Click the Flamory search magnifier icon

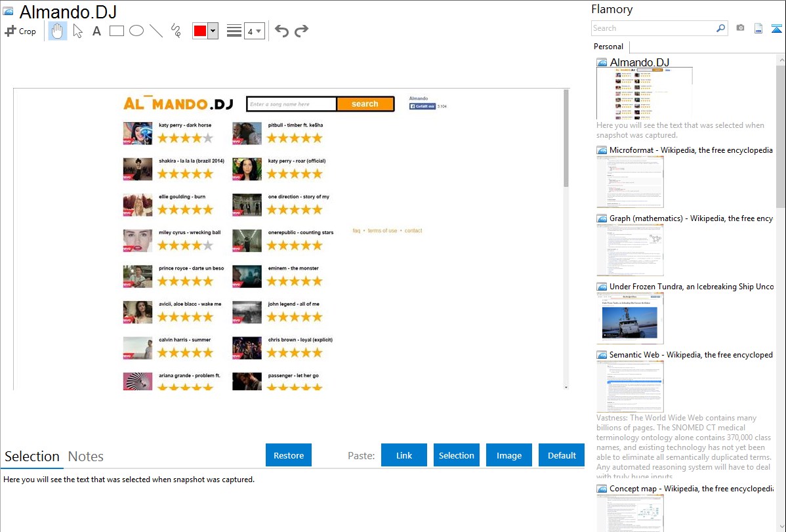coord(721,28)
